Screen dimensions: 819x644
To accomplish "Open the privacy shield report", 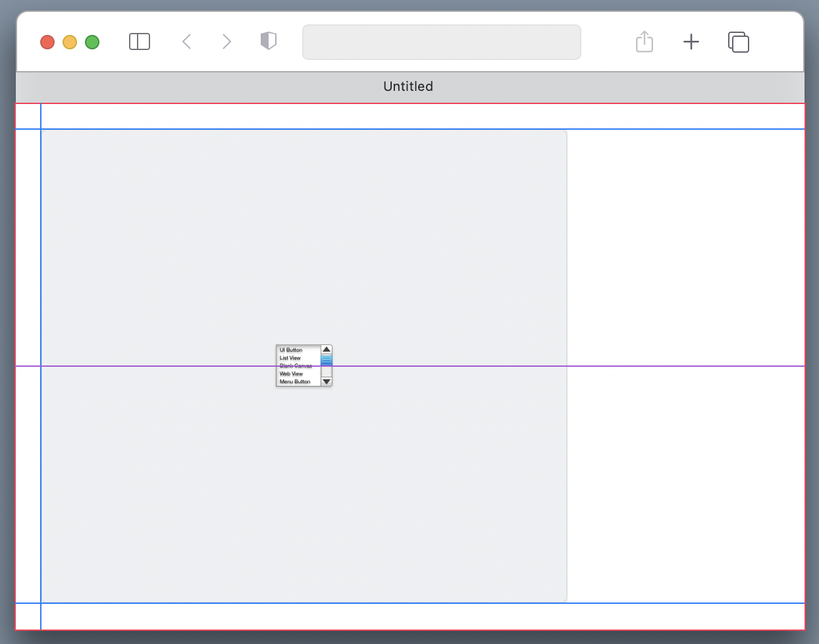I will click(269, 41).
